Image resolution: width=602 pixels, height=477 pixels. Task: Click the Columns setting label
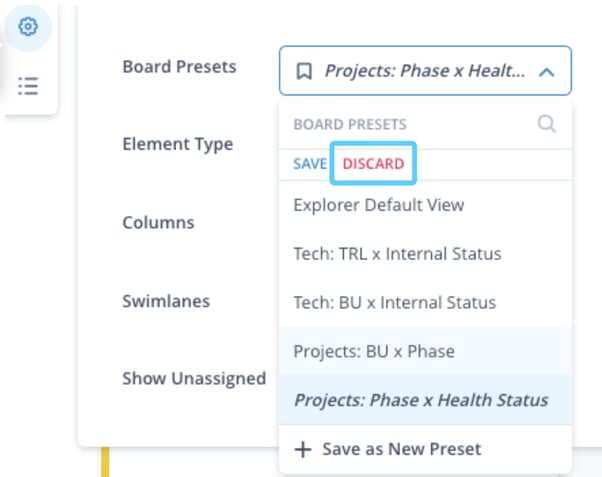coord(158,222)
